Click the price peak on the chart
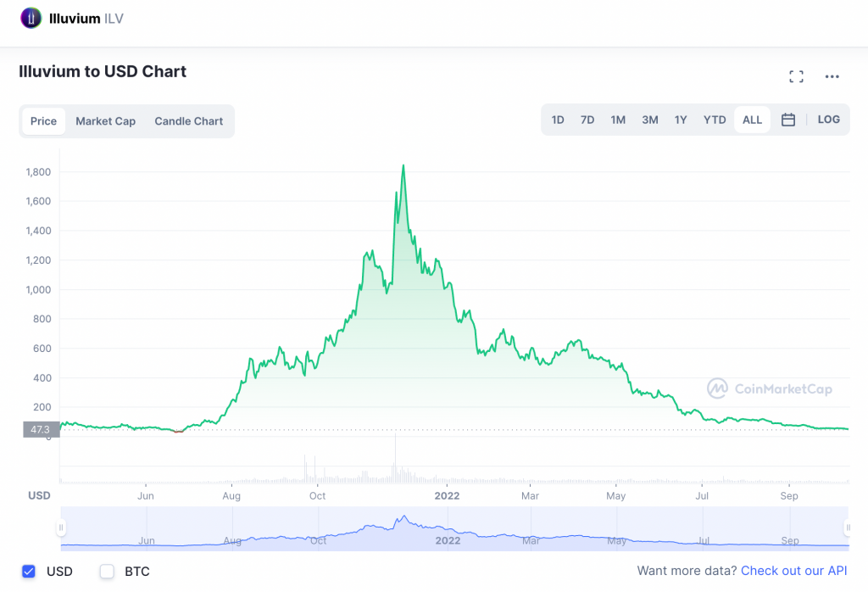 tap(403, 165)
